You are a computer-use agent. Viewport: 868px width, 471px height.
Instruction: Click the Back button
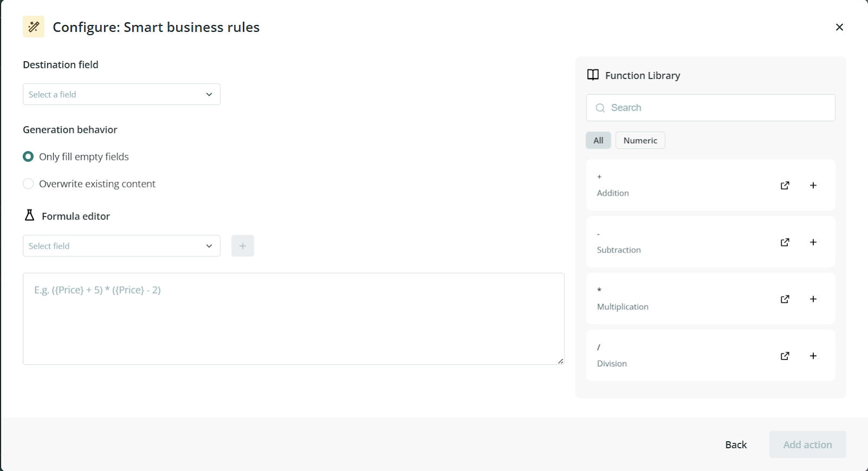pos(736,444)
